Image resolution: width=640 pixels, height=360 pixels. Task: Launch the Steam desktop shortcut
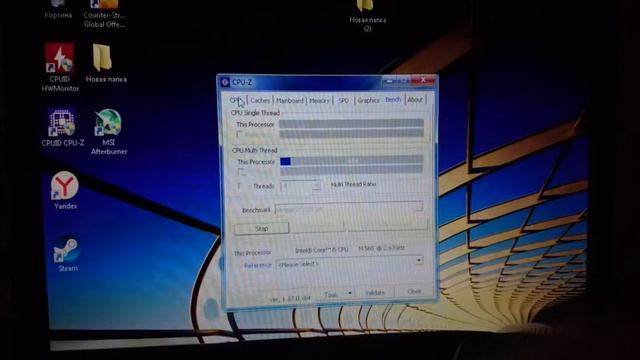click(x=67, y=254)
